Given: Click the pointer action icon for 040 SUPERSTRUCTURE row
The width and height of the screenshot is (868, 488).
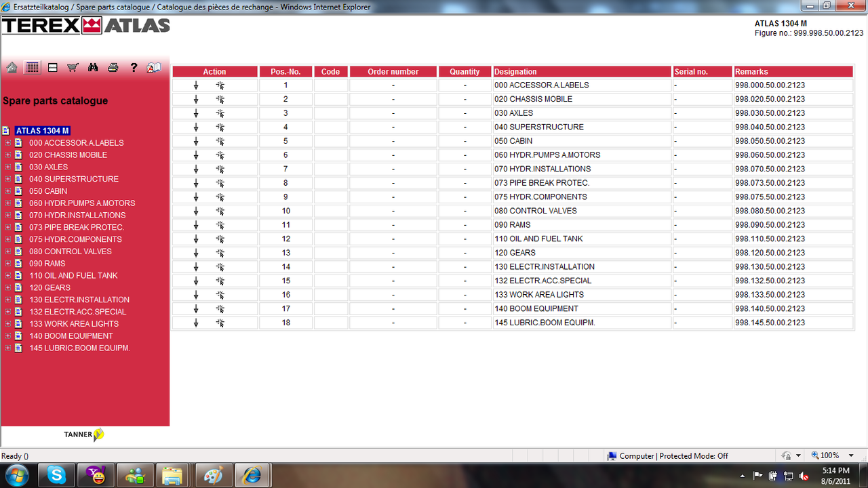Looking at the screenshot, I should coord(220,127).
